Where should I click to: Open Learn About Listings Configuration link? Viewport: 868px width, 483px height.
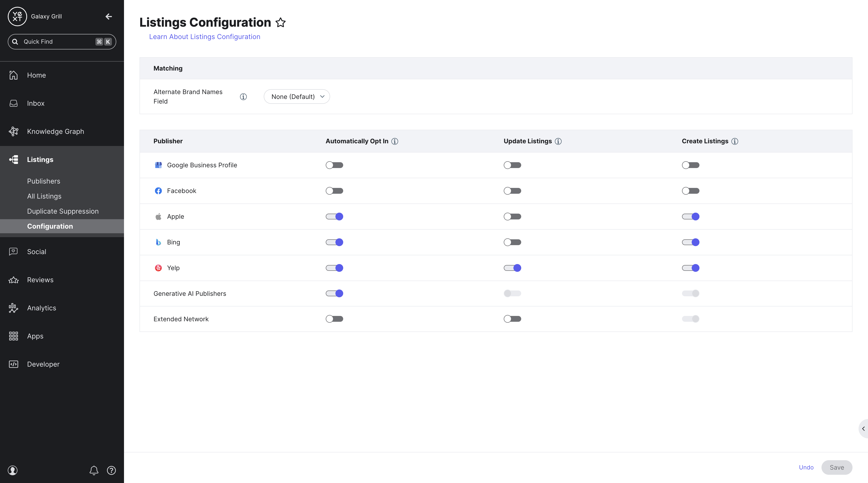205,37
